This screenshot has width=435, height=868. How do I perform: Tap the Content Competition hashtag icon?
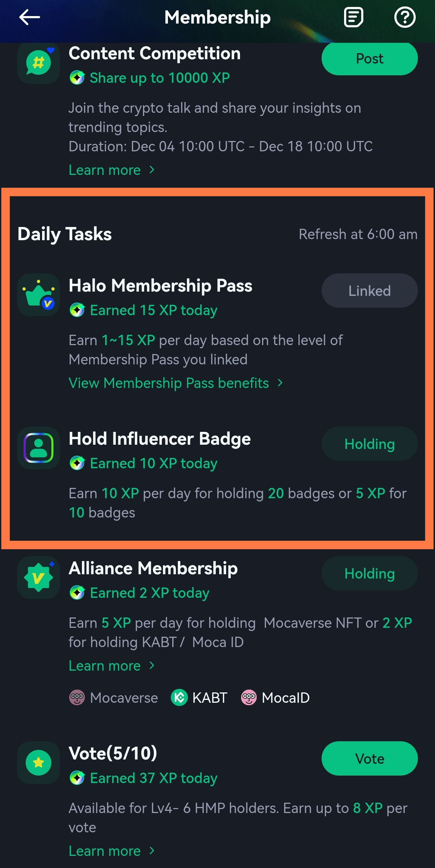(x=39, y=63)
